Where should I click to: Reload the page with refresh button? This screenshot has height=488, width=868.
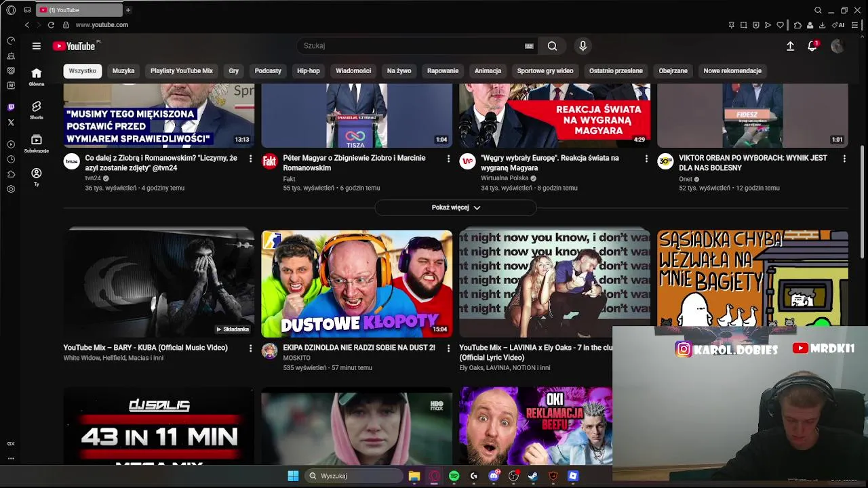pos(51,25)
